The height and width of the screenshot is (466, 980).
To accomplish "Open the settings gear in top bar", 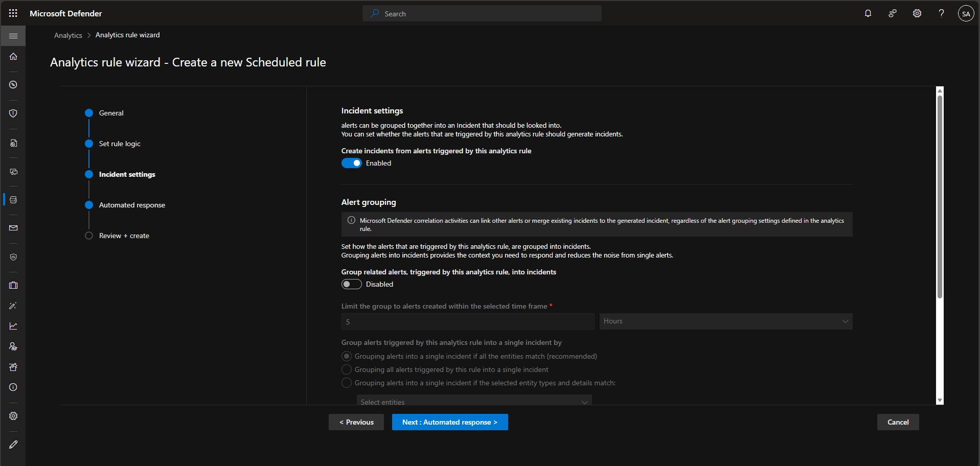I will [x=917, y=13].
